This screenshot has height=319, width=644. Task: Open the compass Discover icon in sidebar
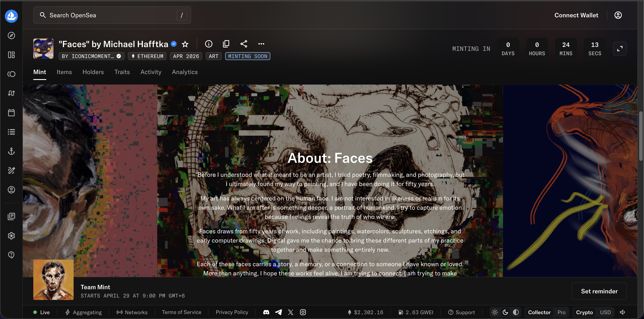click(11, 35)
